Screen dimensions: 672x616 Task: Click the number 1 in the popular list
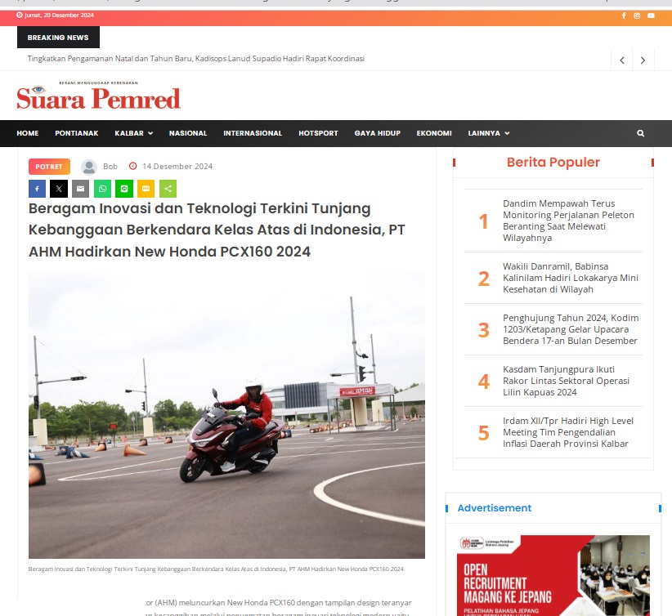(483, 221)
